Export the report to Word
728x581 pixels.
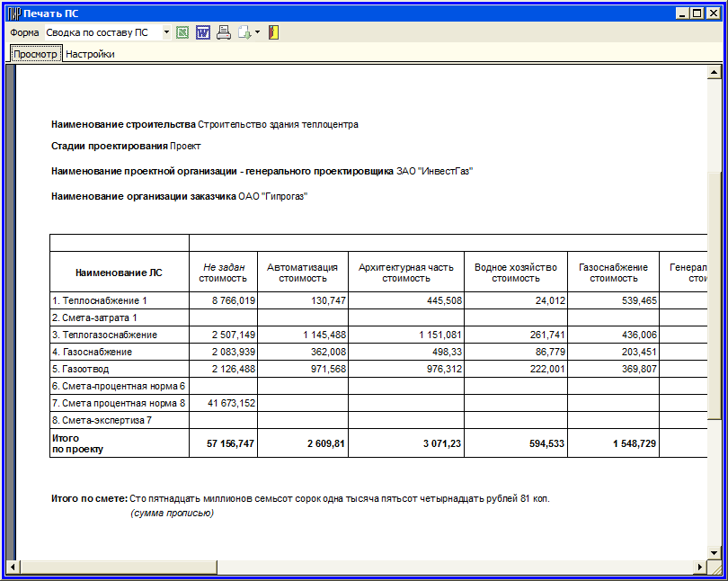pyautogui.click(x=202, y=32)
